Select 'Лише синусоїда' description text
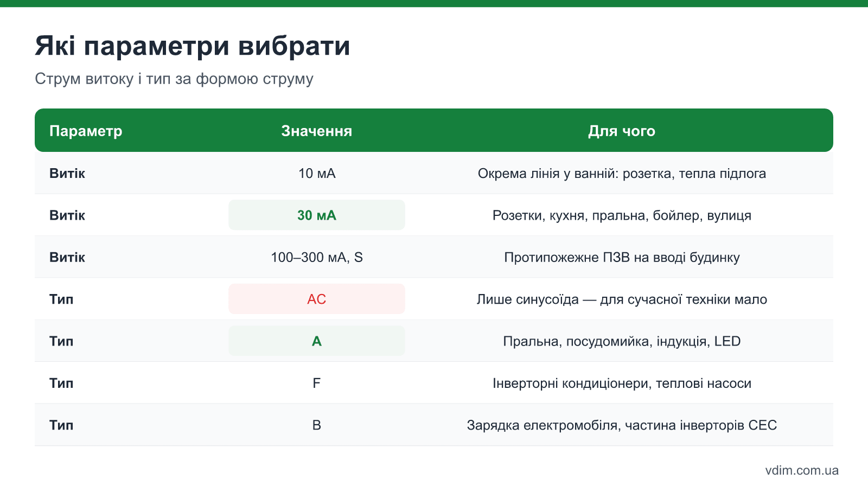 tap(622, 299)
